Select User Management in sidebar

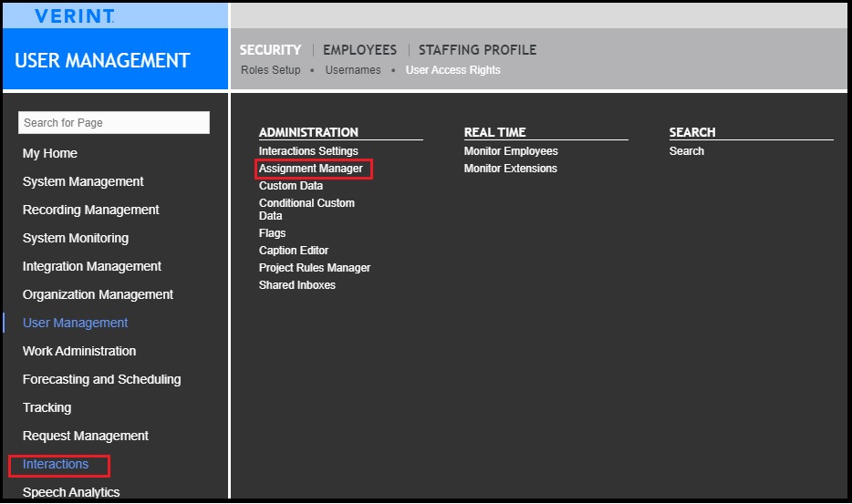point(75,323)
